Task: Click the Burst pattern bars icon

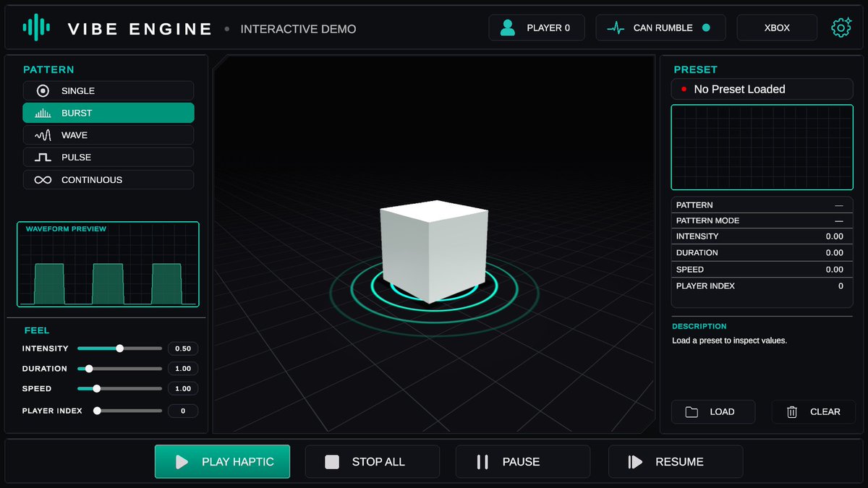Action: (43, 114)
